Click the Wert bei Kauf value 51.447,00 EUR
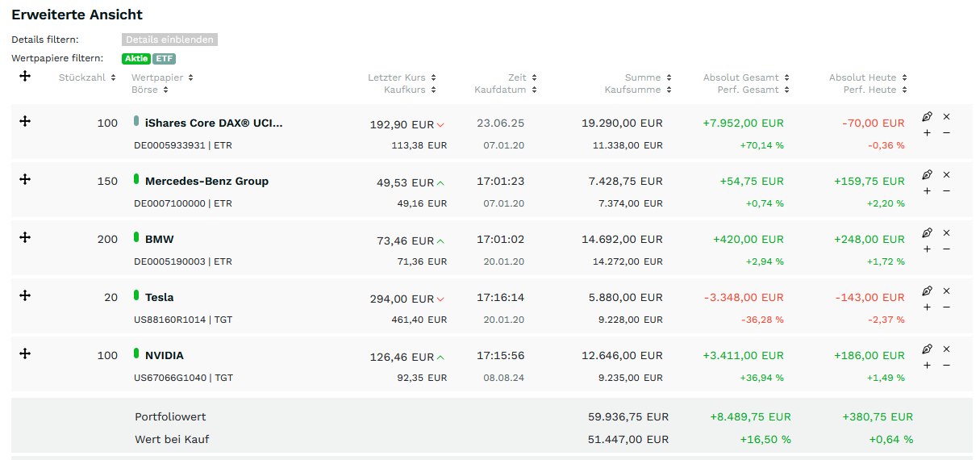Image resolution: width=980 pixels, height=460 pixels. coord(628,440)
